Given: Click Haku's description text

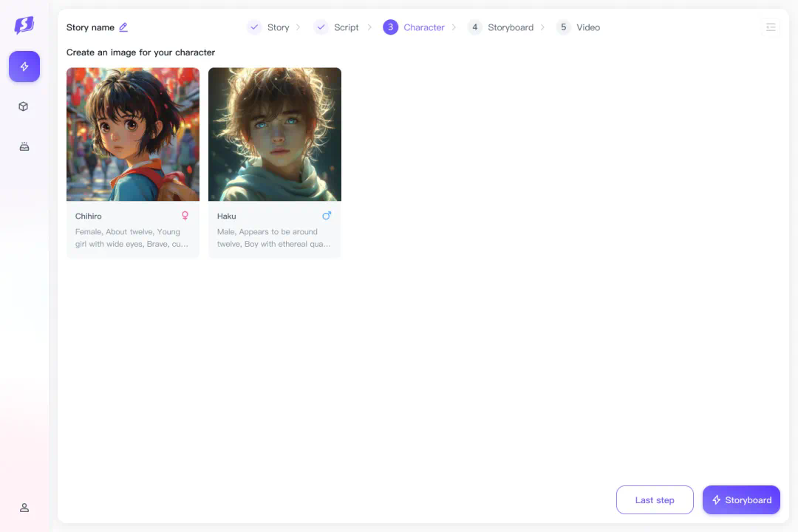Looking at the screenshot, I should click(273, 238).
